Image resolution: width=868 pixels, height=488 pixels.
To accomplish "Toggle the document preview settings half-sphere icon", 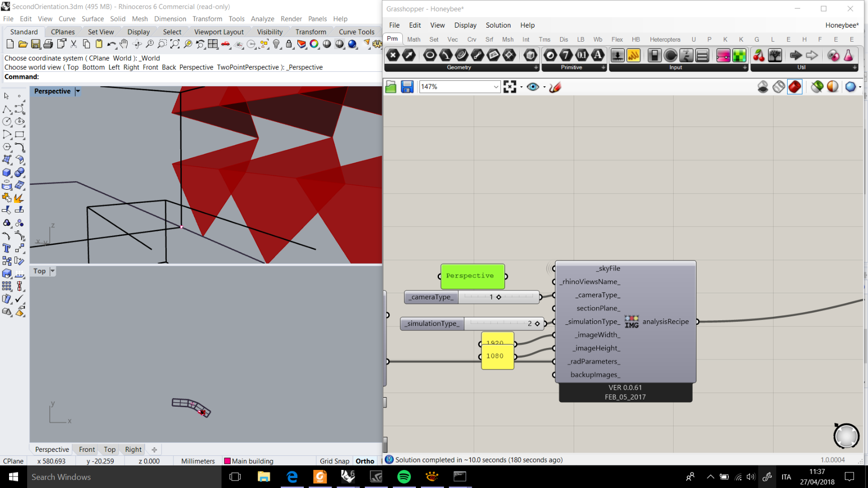I will click(x=833, y=87).
